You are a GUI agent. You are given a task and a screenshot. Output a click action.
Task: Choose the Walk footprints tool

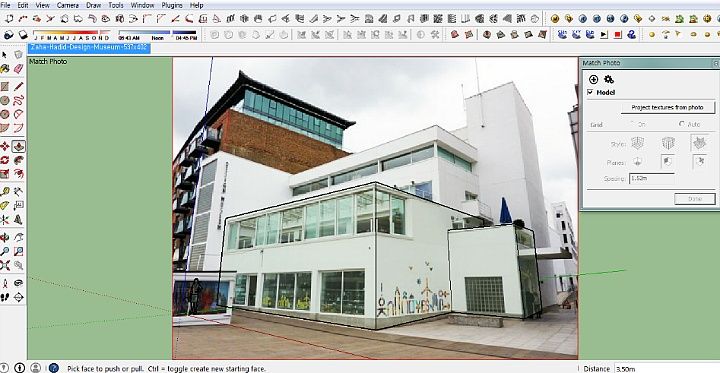(x=5, y=297)
